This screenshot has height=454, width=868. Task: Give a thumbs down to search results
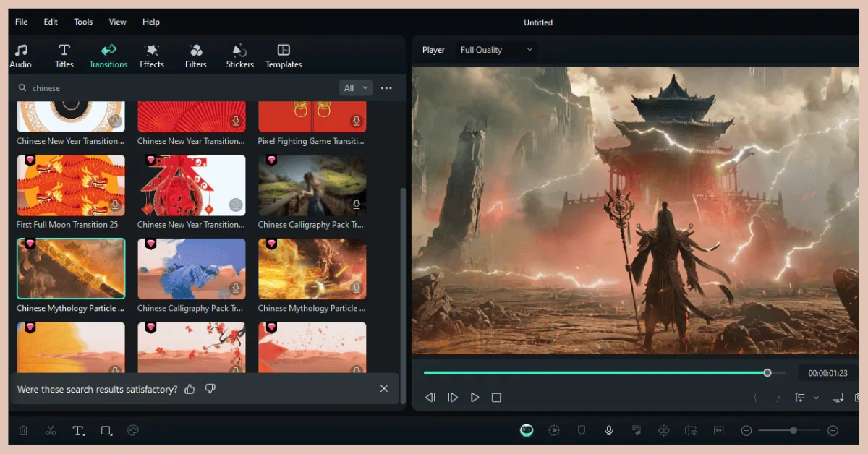(210, 389)
